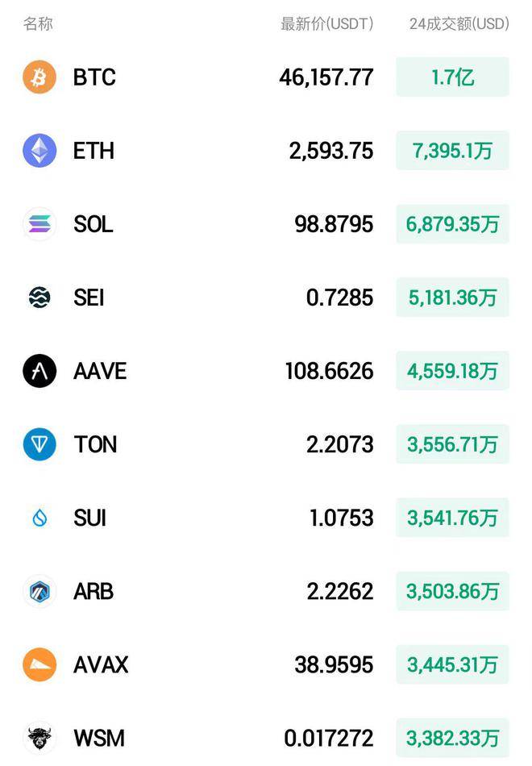Viewport: 532px width, 766px height.
Task: Click the SEI wave logo icon
Action: tap(39, 298)
